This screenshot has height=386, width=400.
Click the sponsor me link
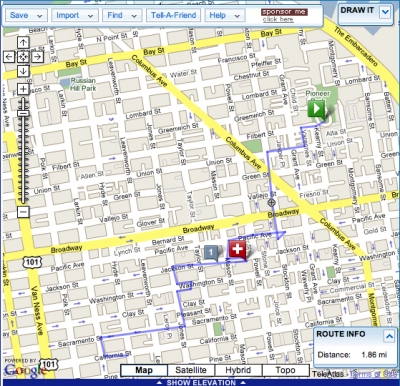(284, 12)
